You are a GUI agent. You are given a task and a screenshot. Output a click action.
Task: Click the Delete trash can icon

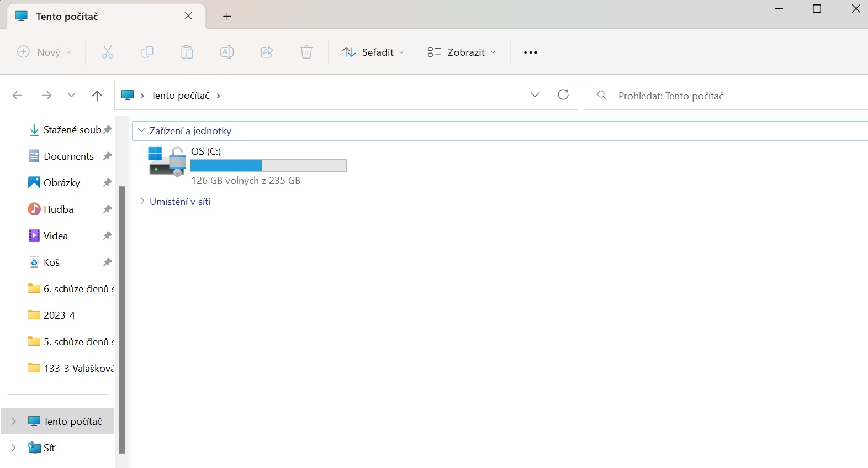[306, 52]
